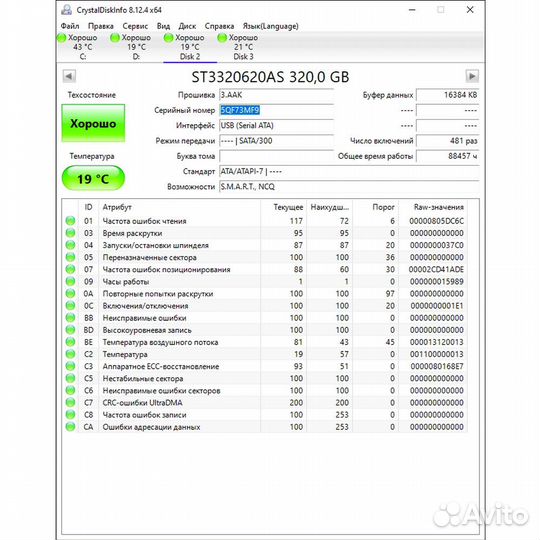Image resolution: width=540 pixels, height=540 pixels.
Task: Click the Стандарт ATA/ATAPI-7 field
Action: (x=349, y=171)
